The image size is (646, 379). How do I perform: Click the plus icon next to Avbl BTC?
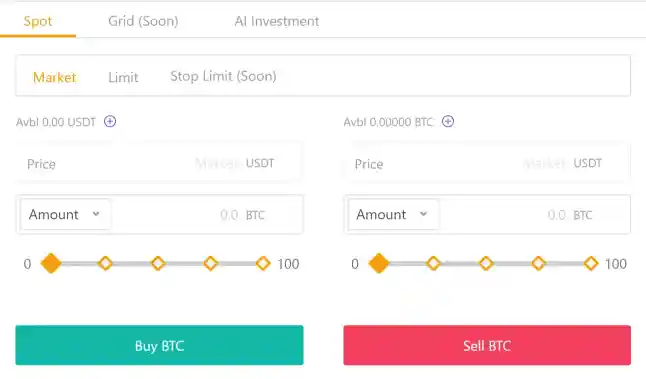coord(448,122)
